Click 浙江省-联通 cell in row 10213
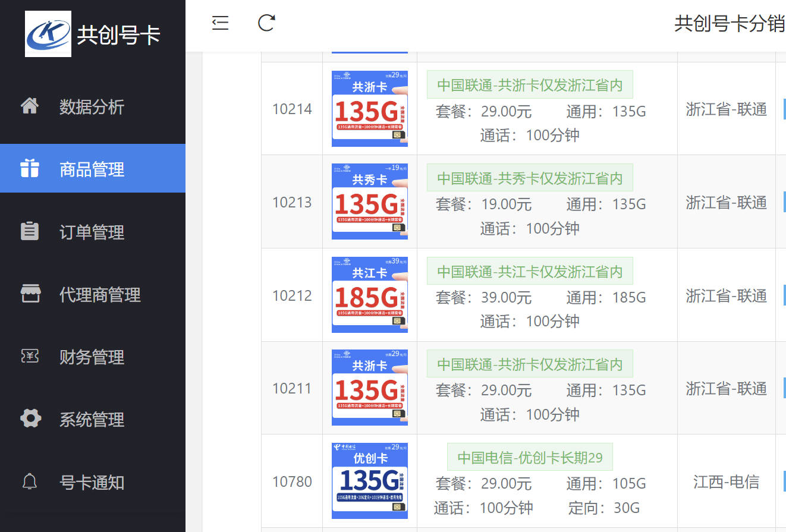The image size is (786, 532). click(727, 202)
